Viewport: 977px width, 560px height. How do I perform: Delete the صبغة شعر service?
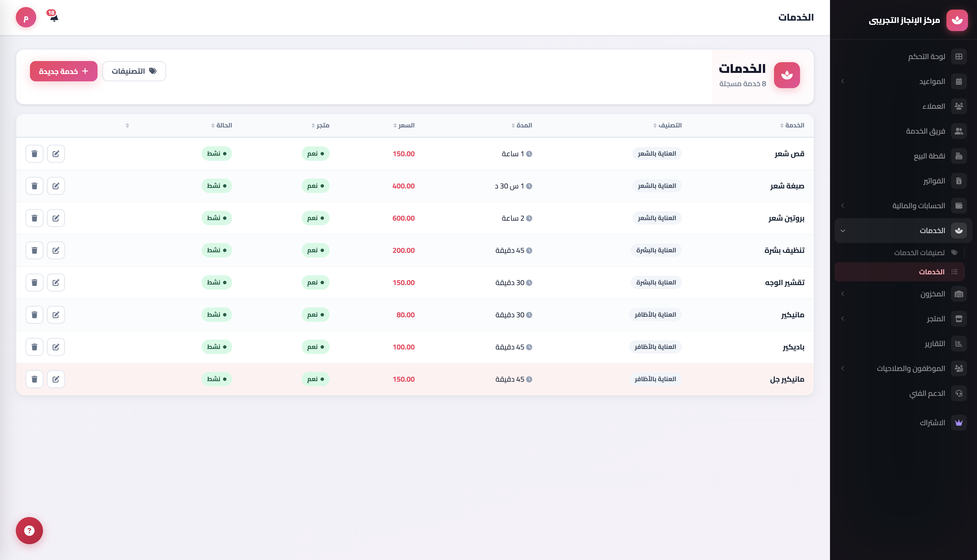click(34, 186)
